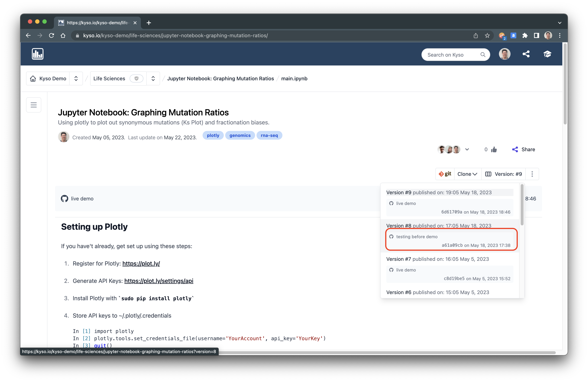Image resolution: width=588 pixels, height=382 pixels.
Task: Click the horizontal scrollbar at page bottom
Action: click(387, 353)
